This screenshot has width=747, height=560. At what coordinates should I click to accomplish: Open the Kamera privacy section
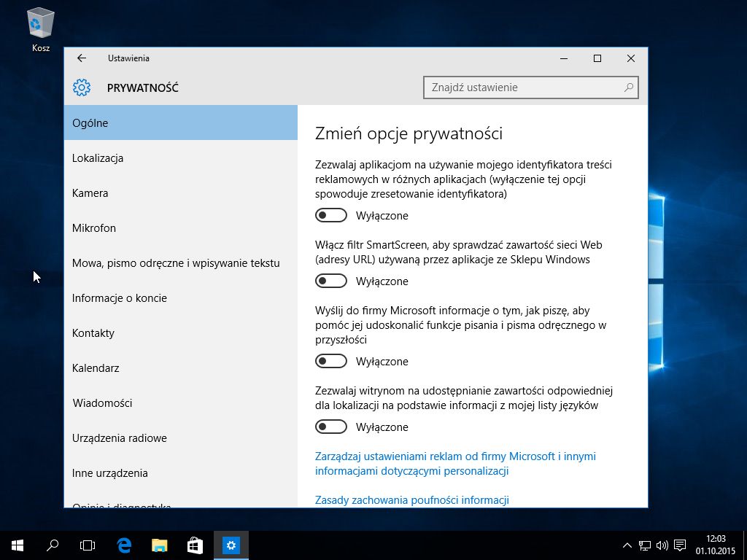pyautogui.click(x=181, y=192)
